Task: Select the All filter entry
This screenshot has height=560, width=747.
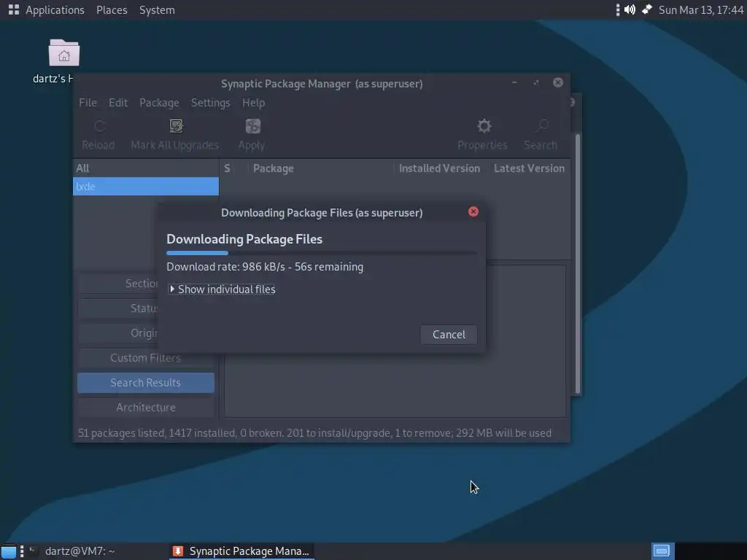Action: coord(146,168)
